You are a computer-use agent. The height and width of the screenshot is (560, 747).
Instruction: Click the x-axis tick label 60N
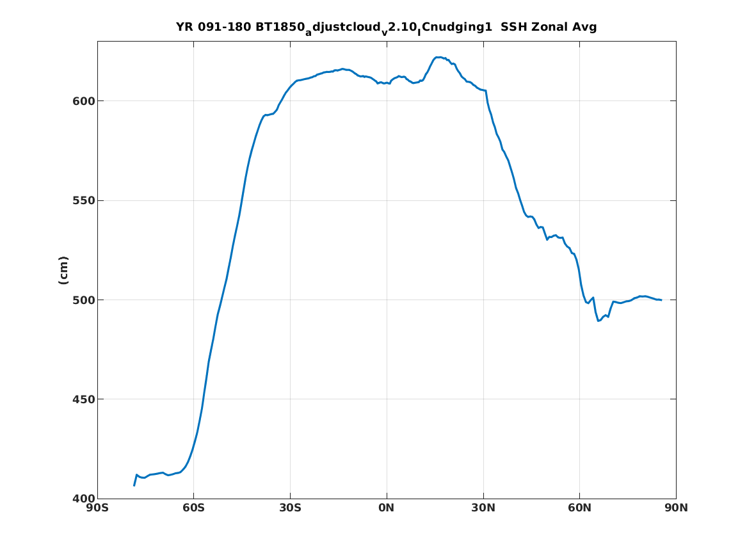580,508
